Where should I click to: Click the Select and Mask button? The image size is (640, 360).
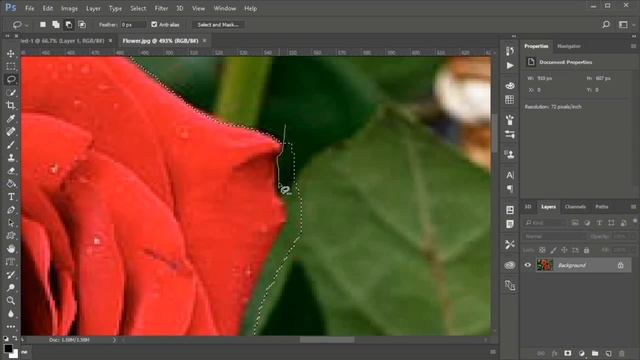pos(218,24)
